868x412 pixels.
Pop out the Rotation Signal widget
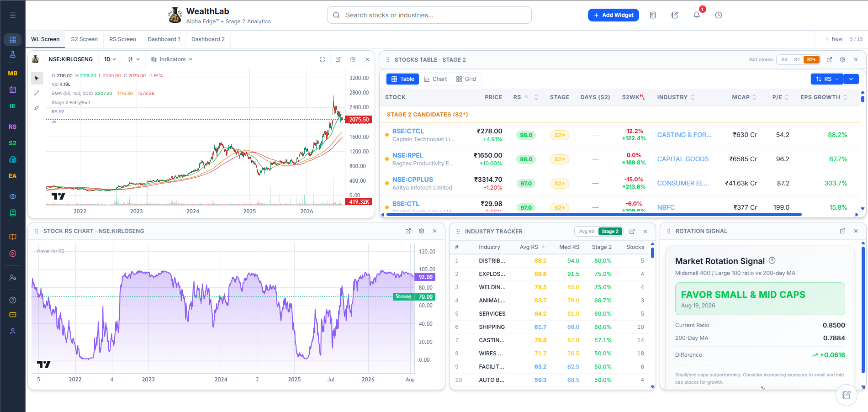pyautogui.click(x=843, y=231)
